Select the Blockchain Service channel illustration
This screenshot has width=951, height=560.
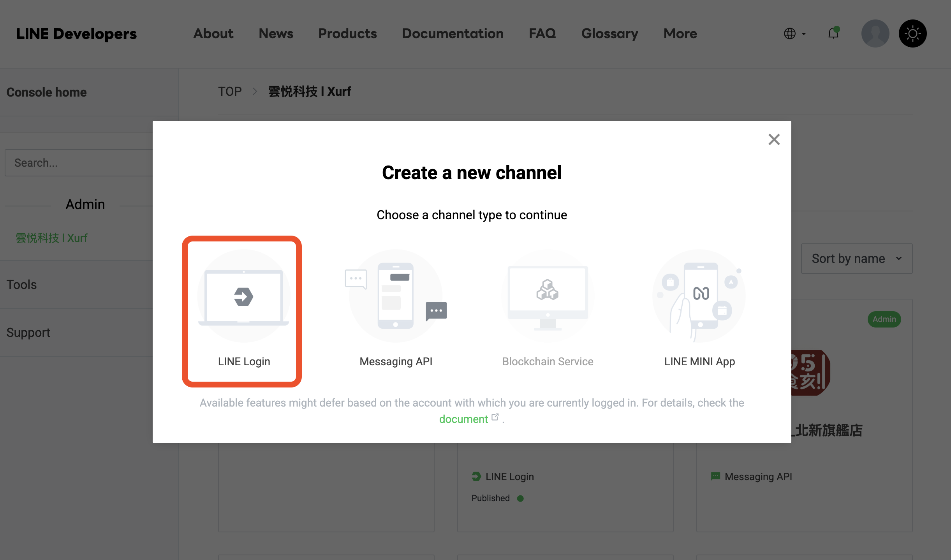point(548,296)
